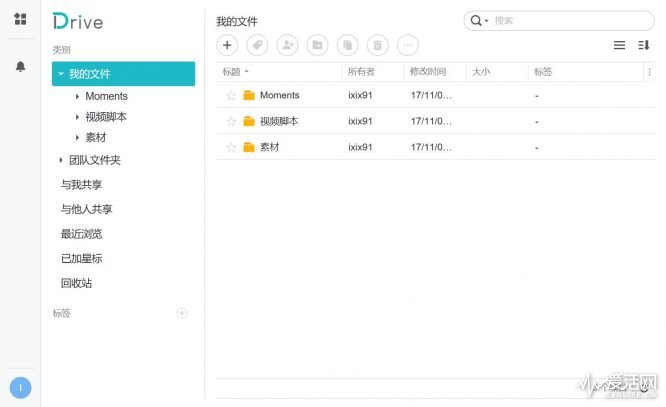Image resolution: width=666 pixels, height=407 pixels.
Task: Star the 素材 folder
Action: pos(231,148)
